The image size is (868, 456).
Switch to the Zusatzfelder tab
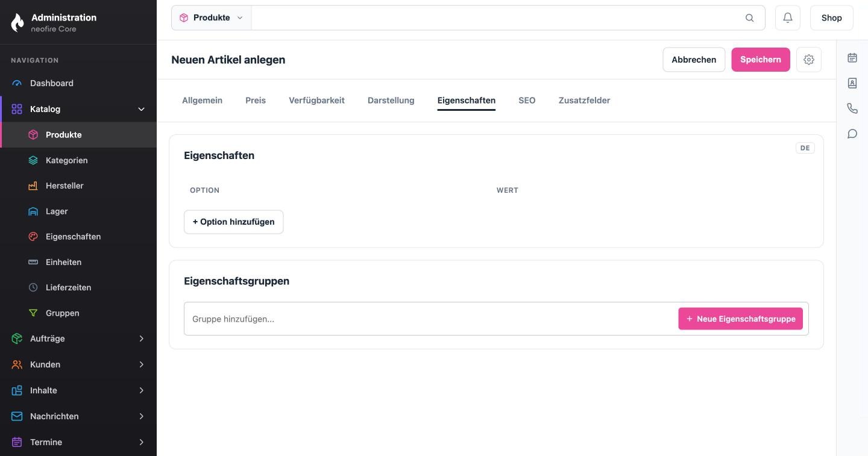click(584, 101)
